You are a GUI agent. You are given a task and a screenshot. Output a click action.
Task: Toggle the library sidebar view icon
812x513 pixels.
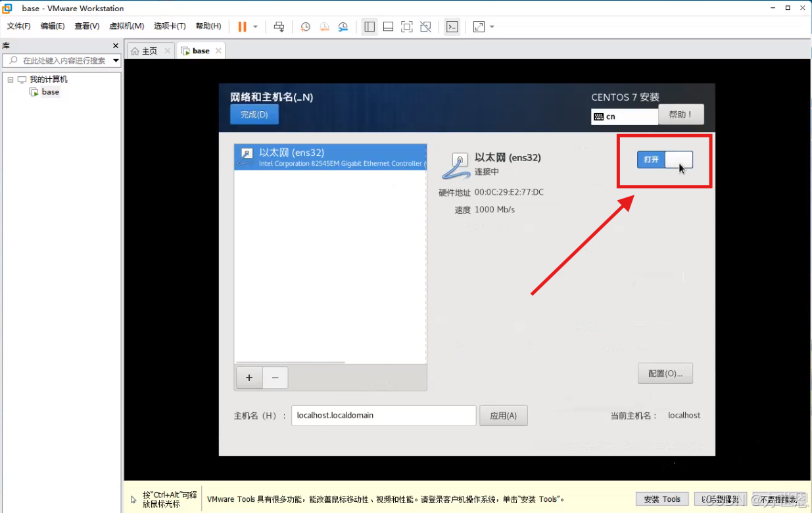[370, 26]
